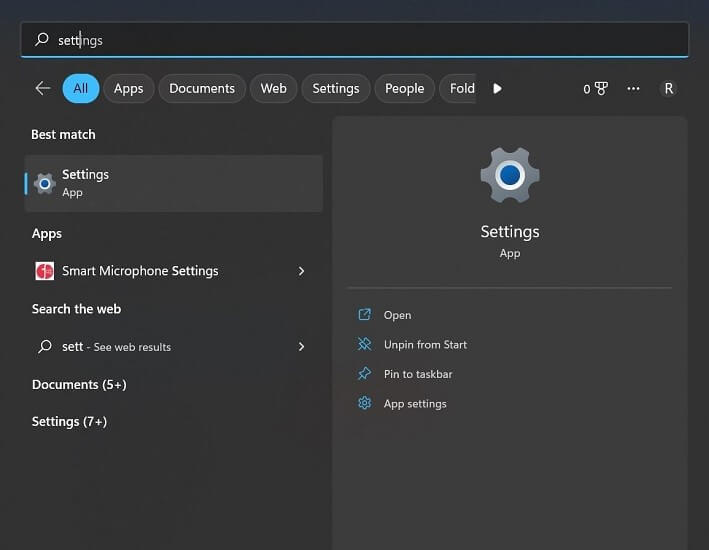Expand the Documents (5+) section
Viewport: 709px width, 550px height.
(79, 384)
